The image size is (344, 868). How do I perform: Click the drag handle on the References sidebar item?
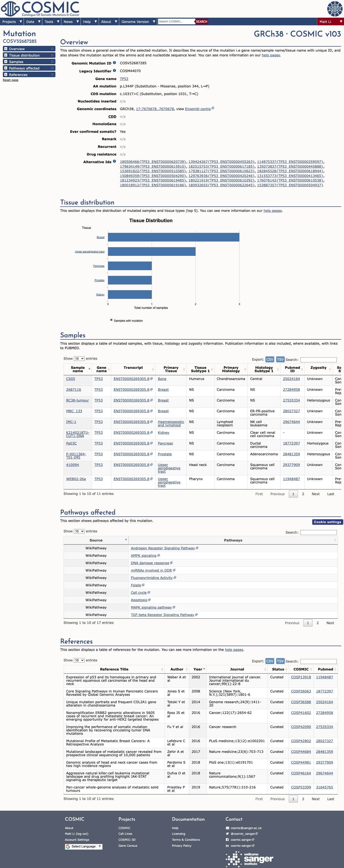point(52,75)
